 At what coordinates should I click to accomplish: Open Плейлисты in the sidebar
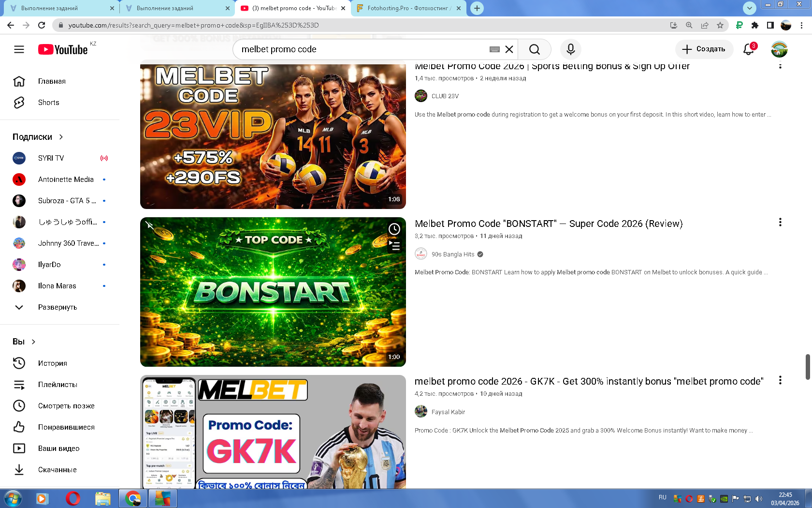pyautogui.click(x=60, y=385)
